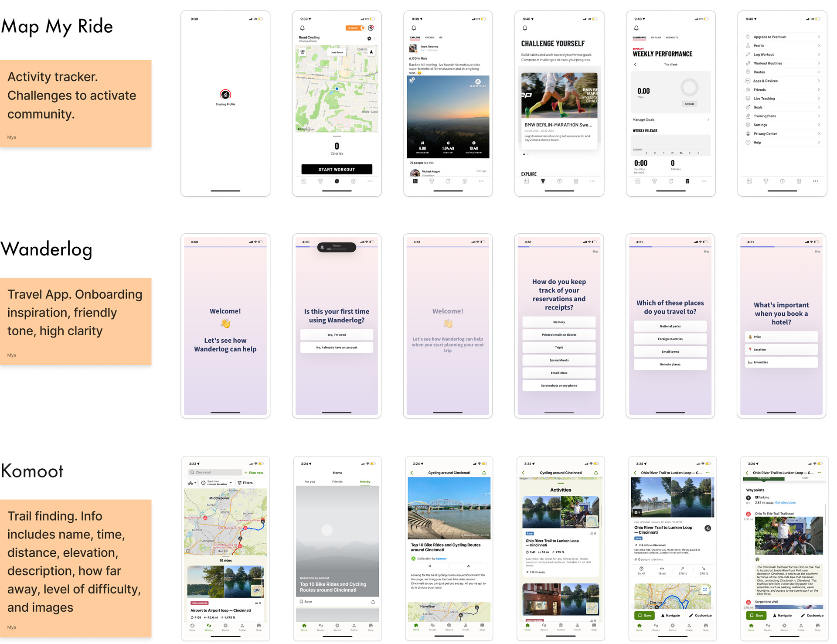
Task: Tap camera photo count badge on trail photo
Action: (637, 512)
